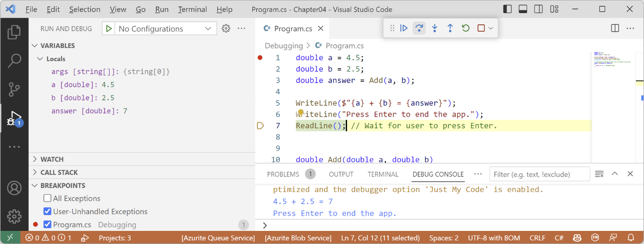Close the Program.cs editor tab

click(321, 28)
